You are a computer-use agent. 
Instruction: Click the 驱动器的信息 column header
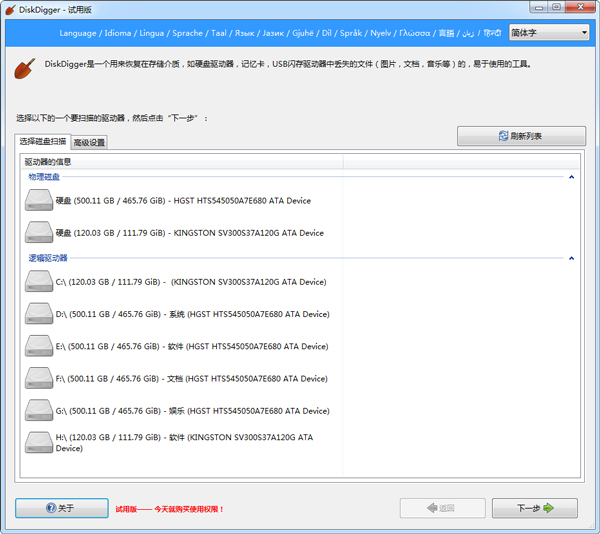182,162
